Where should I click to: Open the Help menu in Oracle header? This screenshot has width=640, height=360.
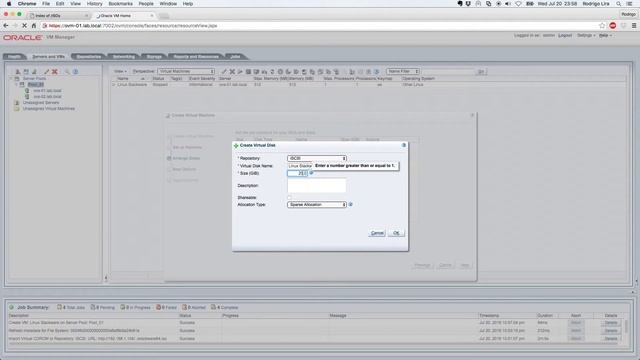605,36
